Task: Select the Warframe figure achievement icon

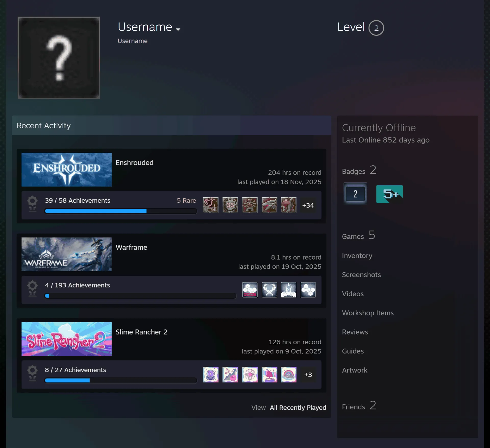Action: pos(289,290)
